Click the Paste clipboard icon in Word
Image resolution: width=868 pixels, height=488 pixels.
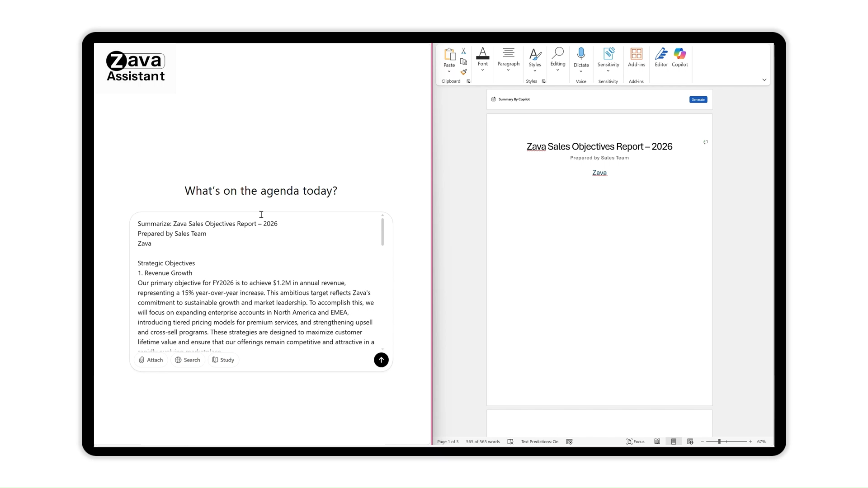coord(449,55)
